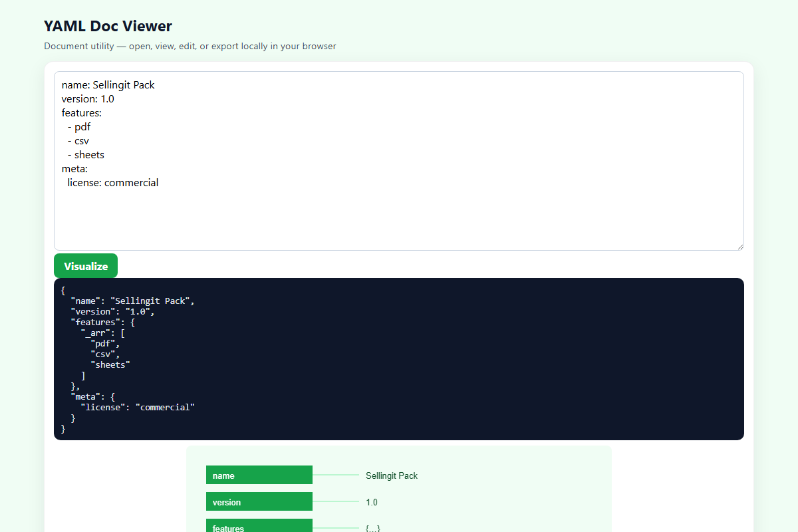Screen dimensions: 798x532
Task: Click the '1.0' value beside version node
Action: point(372,502)
